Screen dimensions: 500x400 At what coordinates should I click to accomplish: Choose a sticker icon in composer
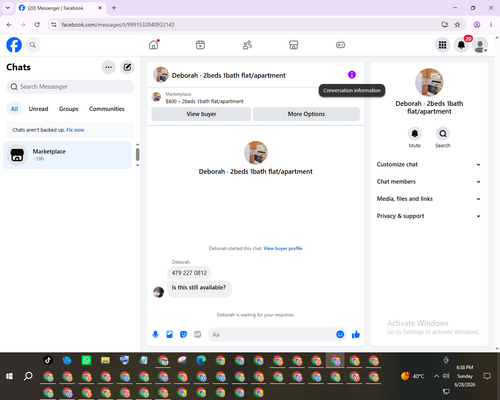click(183, 334)
